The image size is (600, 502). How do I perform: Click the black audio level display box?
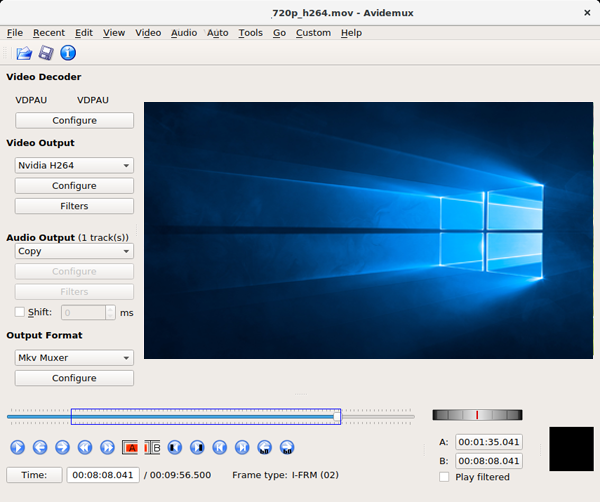click(x=571, y=449)
